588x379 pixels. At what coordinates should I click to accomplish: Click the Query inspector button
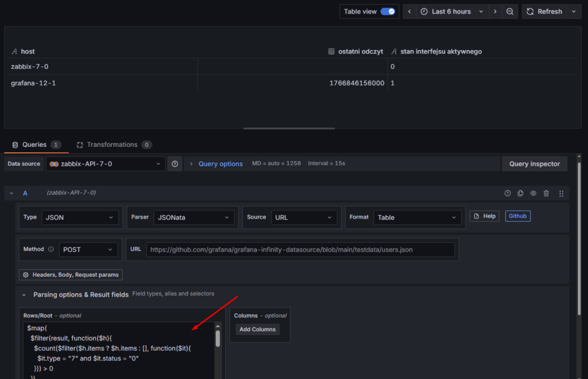[x=534, y=164]
